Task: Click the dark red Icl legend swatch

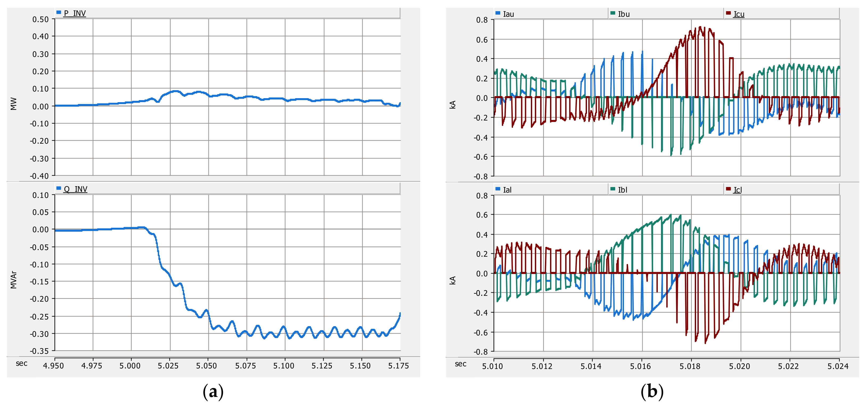Action: (x=728, y=189)
